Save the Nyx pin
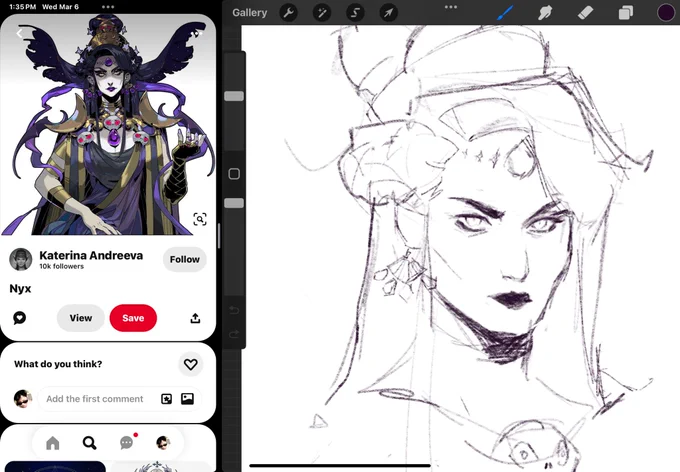Image resolution: width=680 pixels, height=472 pixels. pyautogui.click(x=133, y=318)
